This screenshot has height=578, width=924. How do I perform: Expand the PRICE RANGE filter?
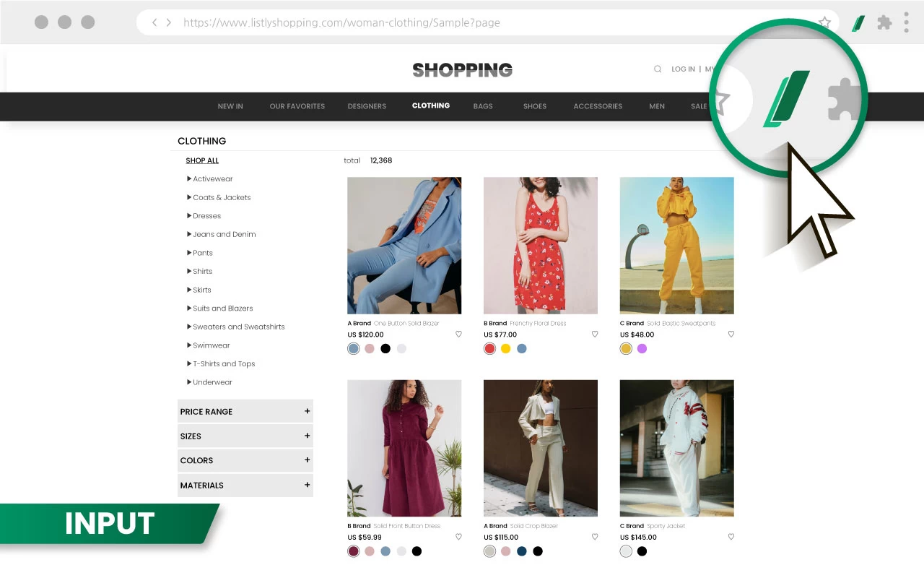tap(245, 411)
